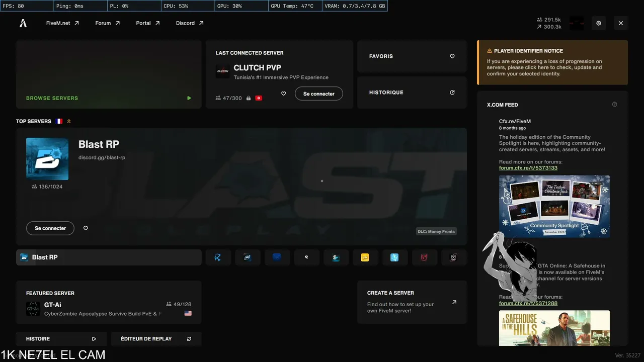The height and width of the screenshot is (362, 644).
Task: Click the Cfx.re/FiveM feed author name
Action: [515, 121]
